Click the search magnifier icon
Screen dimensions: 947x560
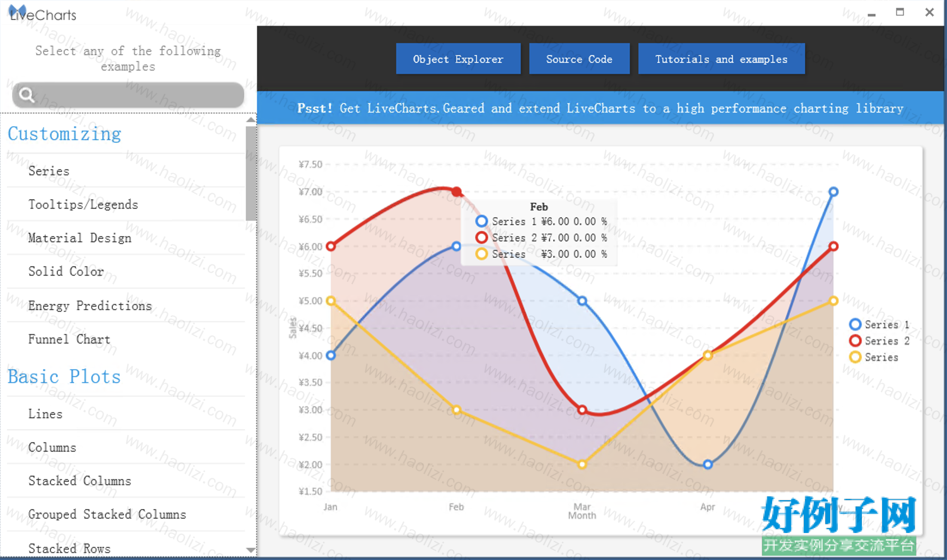tap(27, 95)
